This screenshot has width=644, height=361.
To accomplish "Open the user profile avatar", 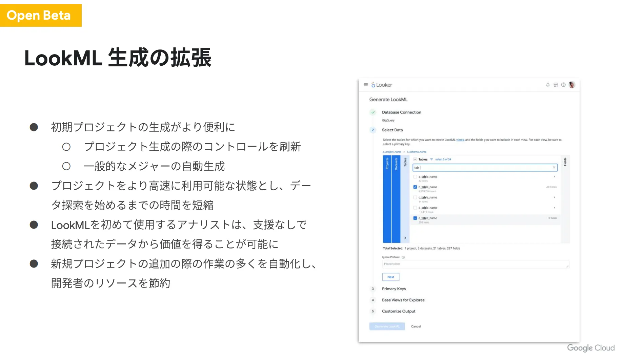I will [x=572, y=85].
